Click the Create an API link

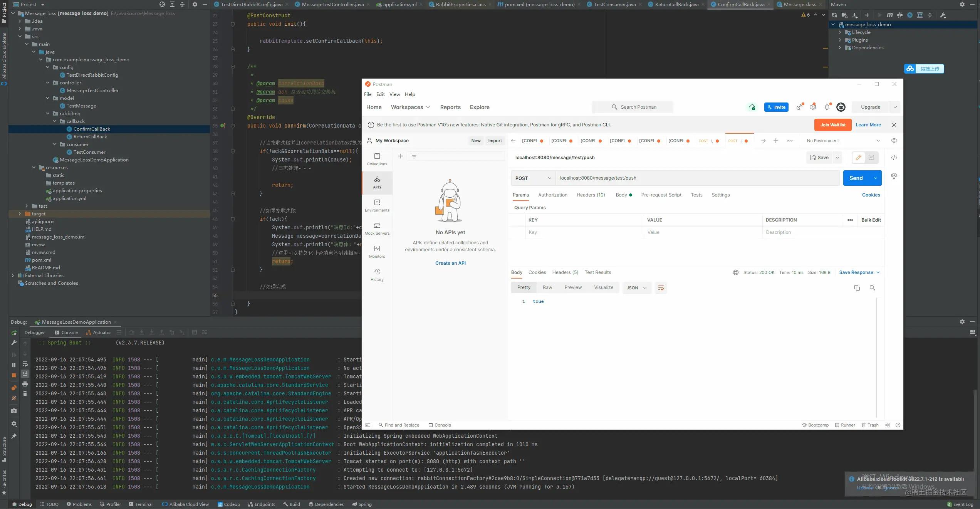[450, 263]
